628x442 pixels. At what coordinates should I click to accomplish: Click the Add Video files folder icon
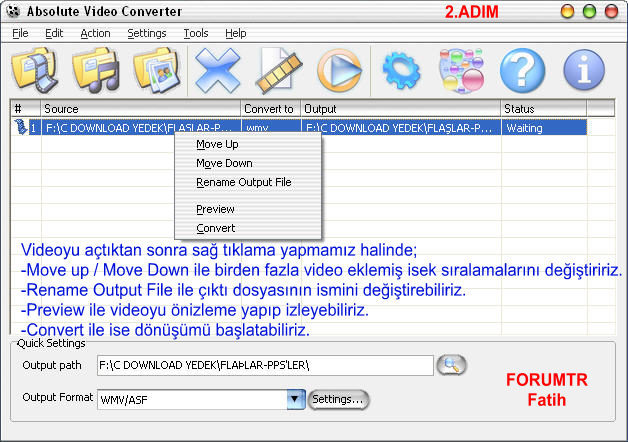pos(35,70)
